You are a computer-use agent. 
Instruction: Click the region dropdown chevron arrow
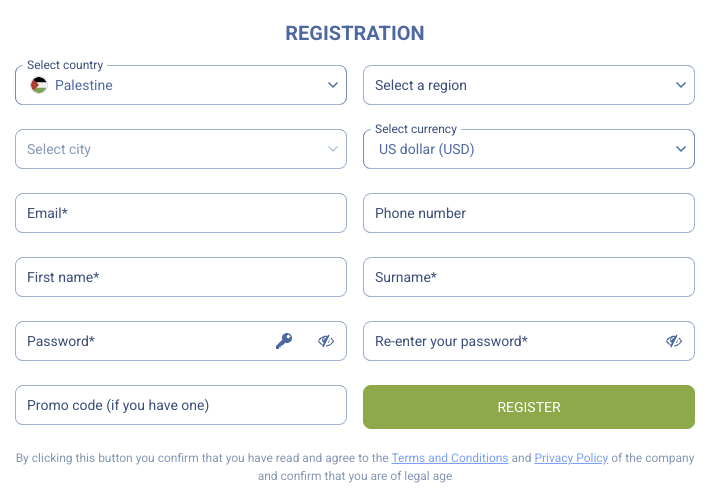[x=681, y=86]
